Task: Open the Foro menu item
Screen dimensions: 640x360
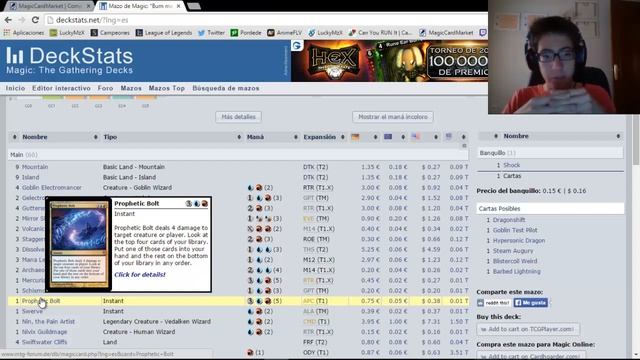Action: pyautogui.click(x=105, y=88)
